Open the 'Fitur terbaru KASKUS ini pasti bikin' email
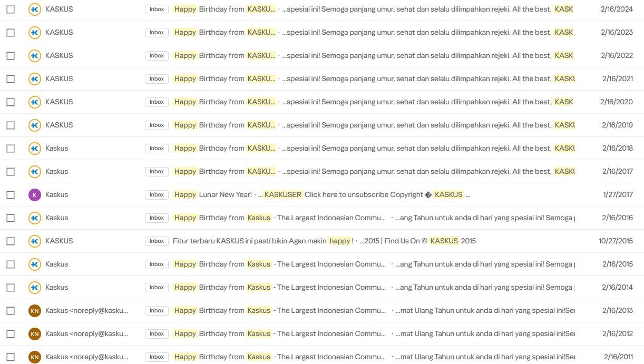The image size is (644, 364). [263, 241]
